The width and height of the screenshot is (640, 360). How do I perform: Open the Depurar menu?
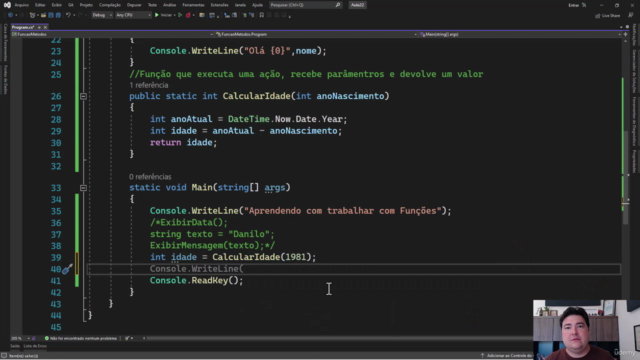[x=134, y=5]
